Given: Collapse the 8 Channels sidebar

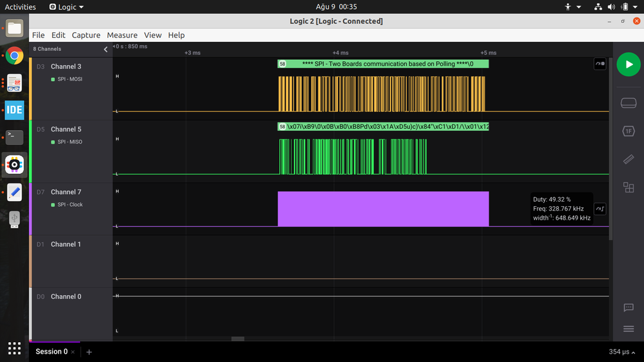Looking at the screenshot, I should coord(106,49).
